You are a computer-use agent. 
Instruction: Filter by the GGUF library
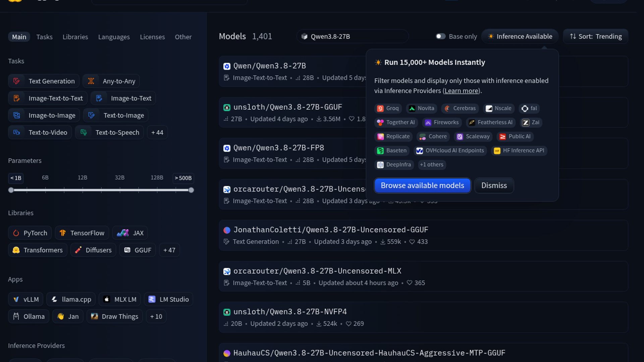point(138,250)
